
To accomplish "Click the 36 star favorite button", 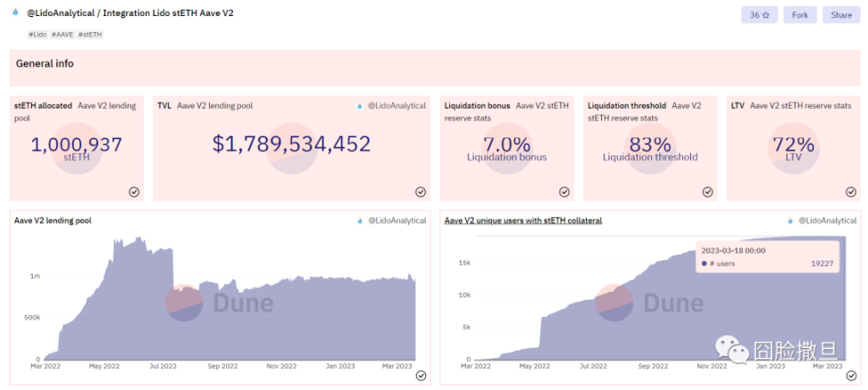I will click(x=759, y=15).
